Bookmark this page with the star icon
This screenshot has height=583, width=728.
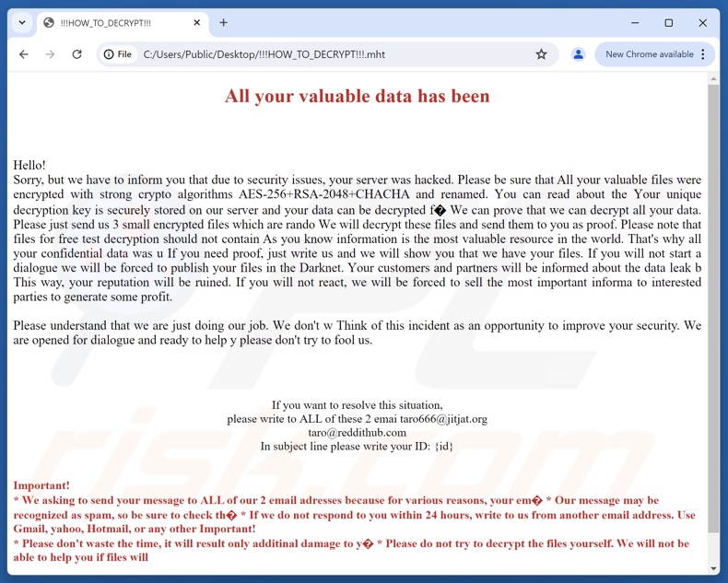[541, 54]
